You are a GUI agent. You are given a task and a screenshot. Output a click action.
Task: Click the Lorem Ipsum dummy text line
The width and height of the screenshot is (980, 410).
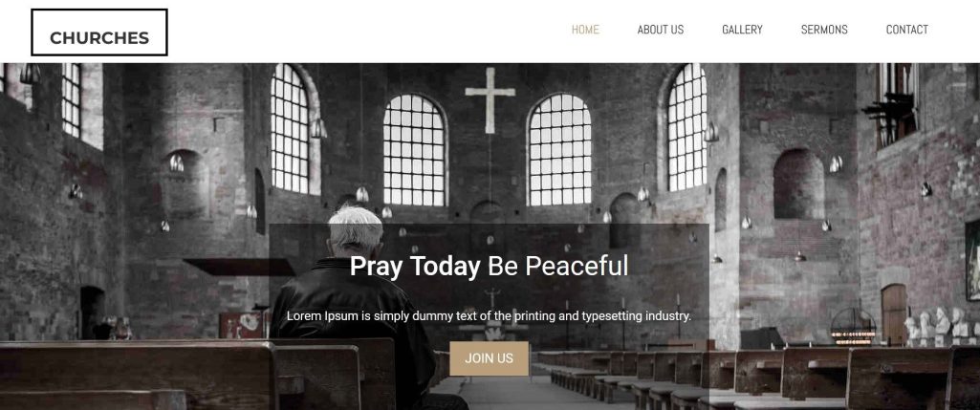tap(489, 316)
